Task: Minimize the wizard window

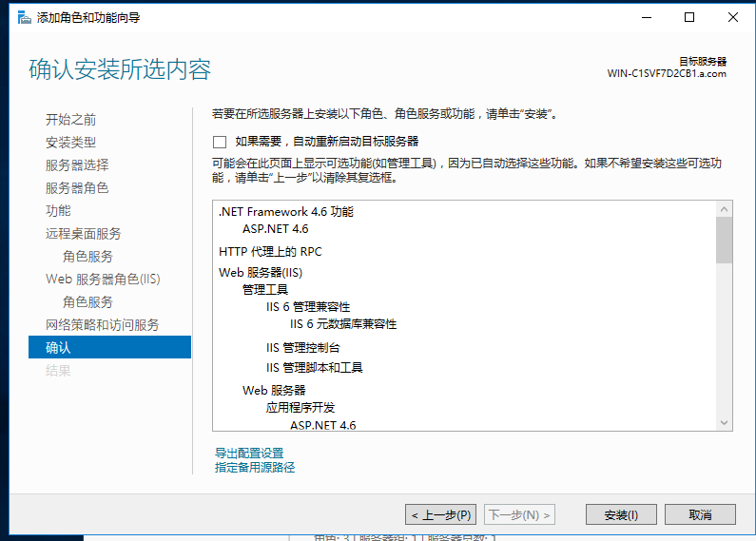Action: (647, 18)
